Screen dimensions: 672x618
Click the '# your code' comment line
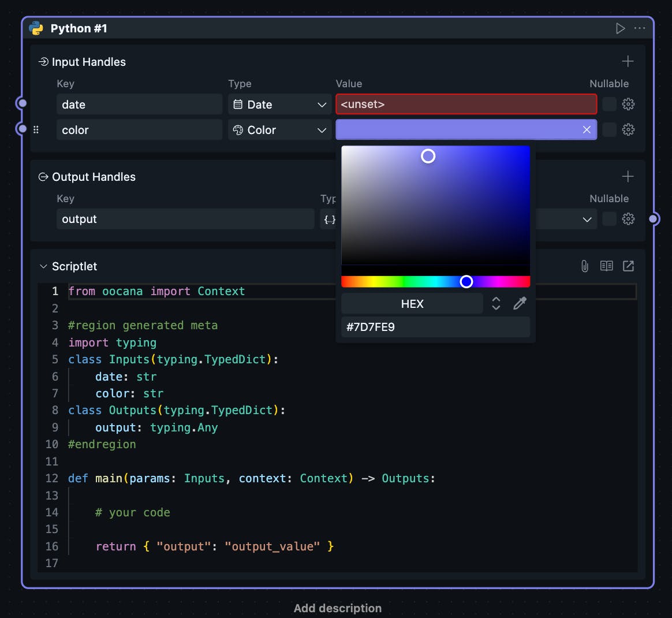(132, 512)
